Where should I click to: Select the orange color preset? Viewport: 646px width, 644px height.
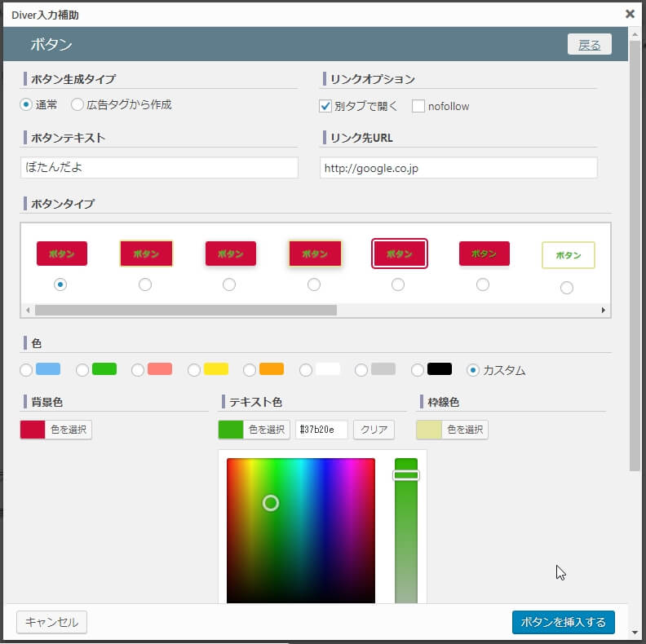click(x=250, y=370)
